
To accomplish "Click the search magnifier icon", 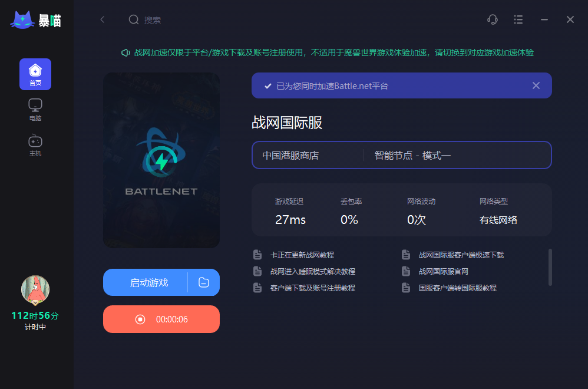I will click(134, 19).
